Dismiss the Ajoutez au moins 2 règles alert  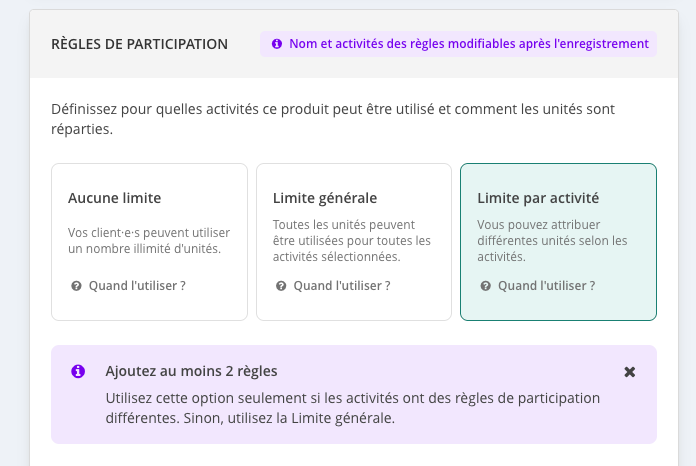(629, 372)
